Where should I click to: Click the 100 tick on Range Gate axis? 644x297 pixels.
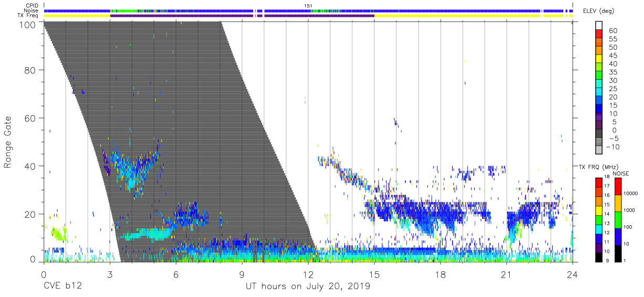click(27, 24)
